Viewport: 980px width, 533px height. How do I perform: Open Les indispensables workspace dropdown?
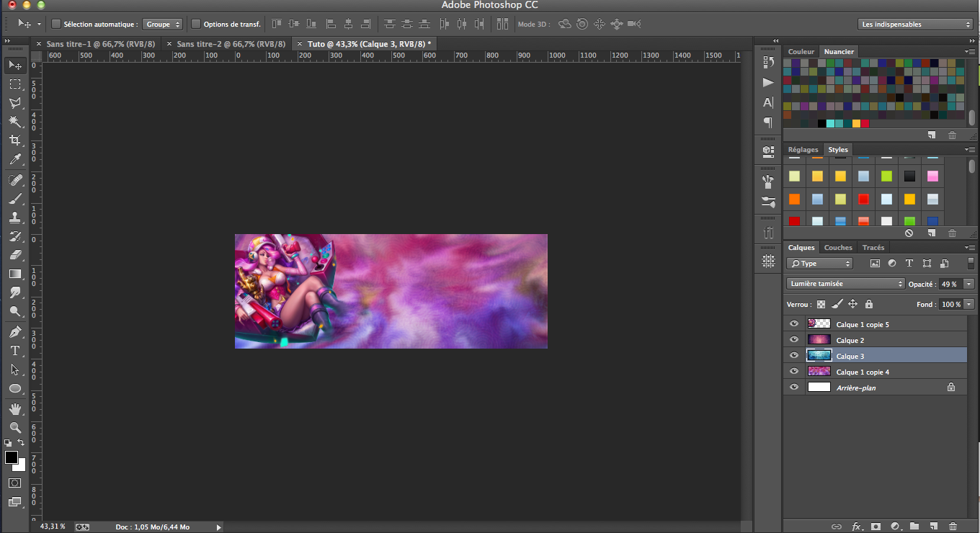click(x=916, y=24)
